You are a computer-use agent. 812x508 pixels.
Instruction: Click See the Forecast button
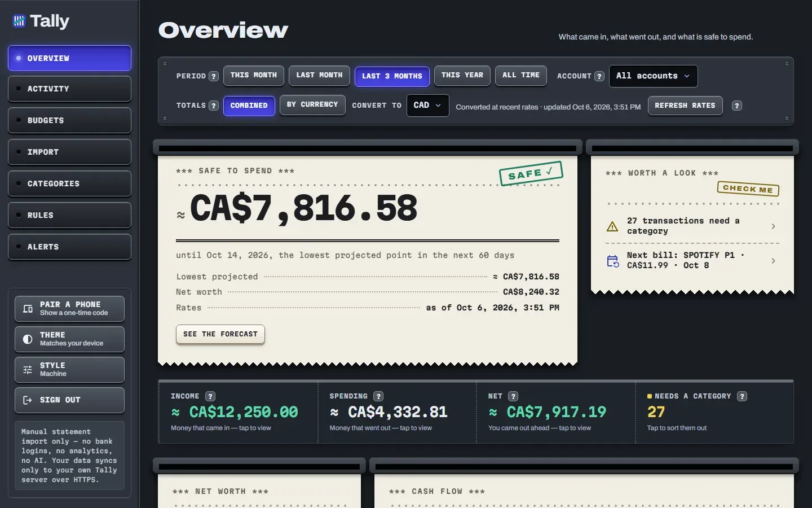tap(220, 334)
